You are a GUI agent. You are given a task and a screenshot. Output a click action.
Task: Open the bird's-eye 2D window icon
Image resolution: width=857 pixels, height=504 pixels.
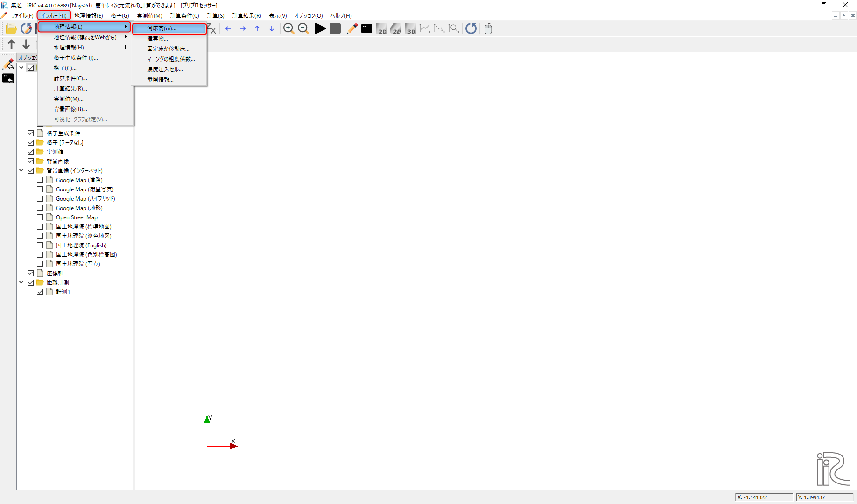[396, 29]
